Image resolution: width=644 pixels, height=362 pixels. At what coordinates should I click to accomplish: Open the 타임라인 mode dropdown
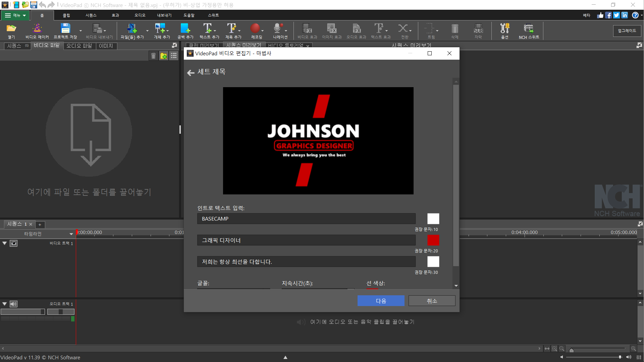71,234
